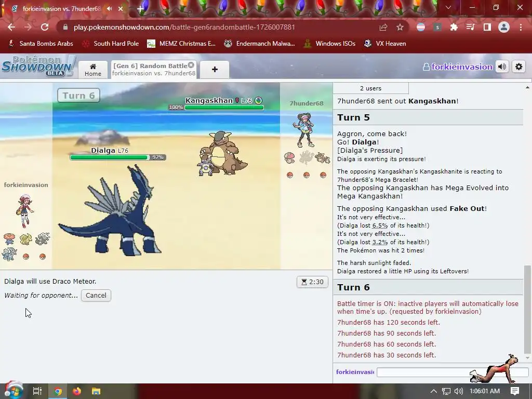The image size is (532, 399).
Task: Reload the Pokémon Showdown page
Action: pyautogui.click(x=45, y=27)
